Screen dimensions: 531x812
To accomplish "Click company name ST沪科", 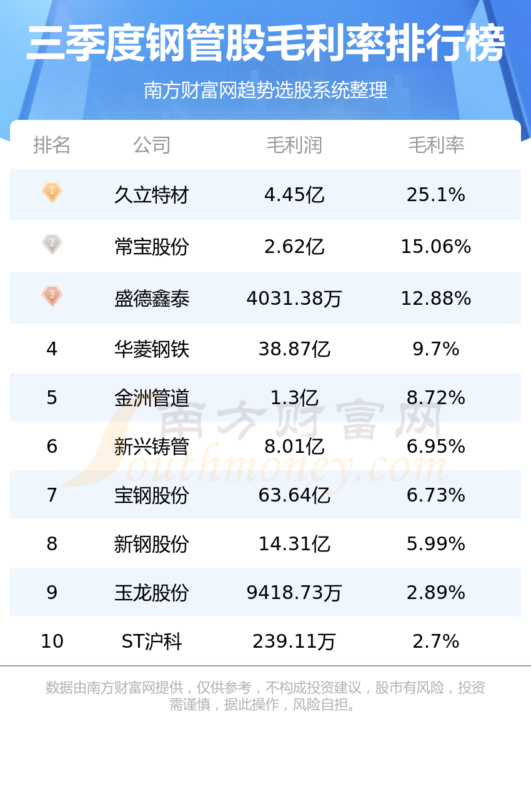I will click(x=152, y=641).
